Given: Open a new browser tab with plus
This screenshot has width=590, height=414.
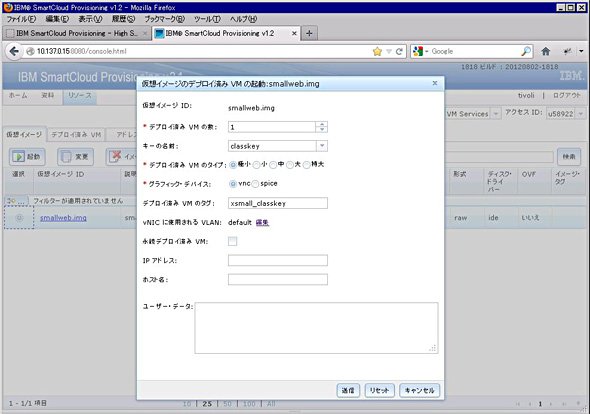Looking at the screenshot, I should pos(309,33).
